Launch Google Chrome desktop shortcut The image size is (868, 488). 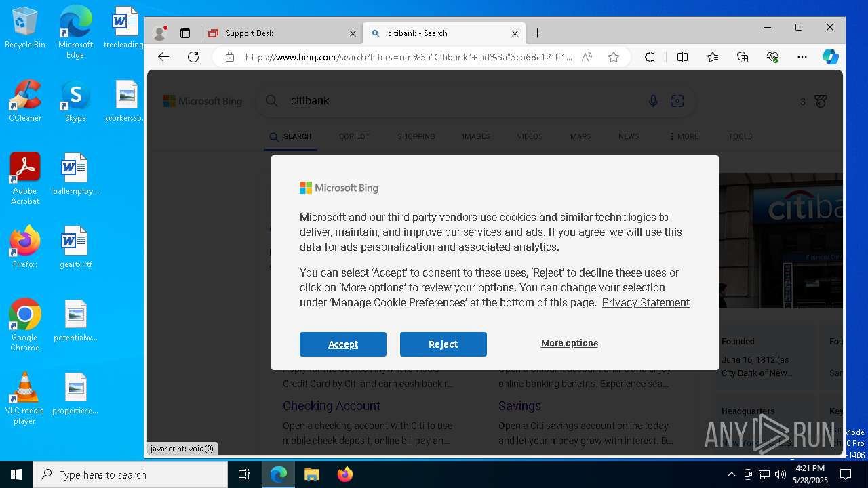pyautogui.click(x=25, y=325)
